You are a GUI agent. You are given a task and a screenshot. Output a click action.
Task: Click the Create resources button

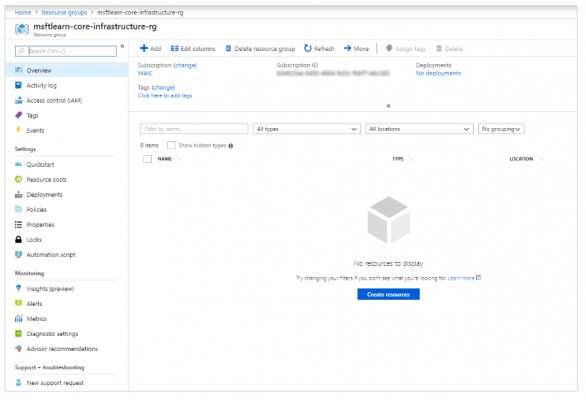388,294
